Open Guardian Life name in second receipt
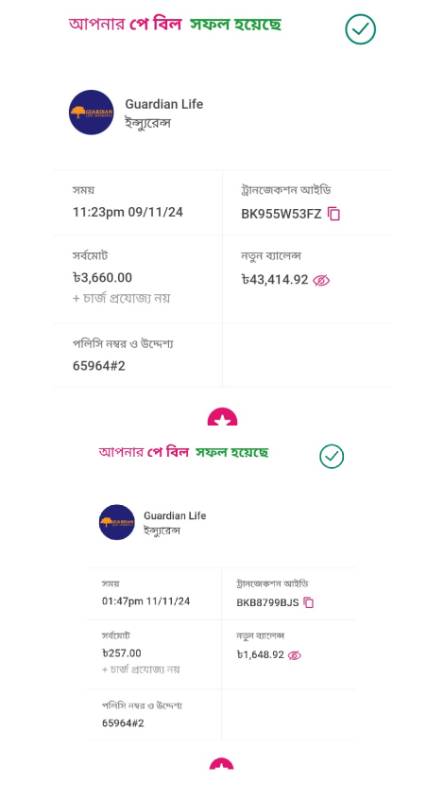The image size is (427, 800). pyautogui.click(x=175, y=515)
